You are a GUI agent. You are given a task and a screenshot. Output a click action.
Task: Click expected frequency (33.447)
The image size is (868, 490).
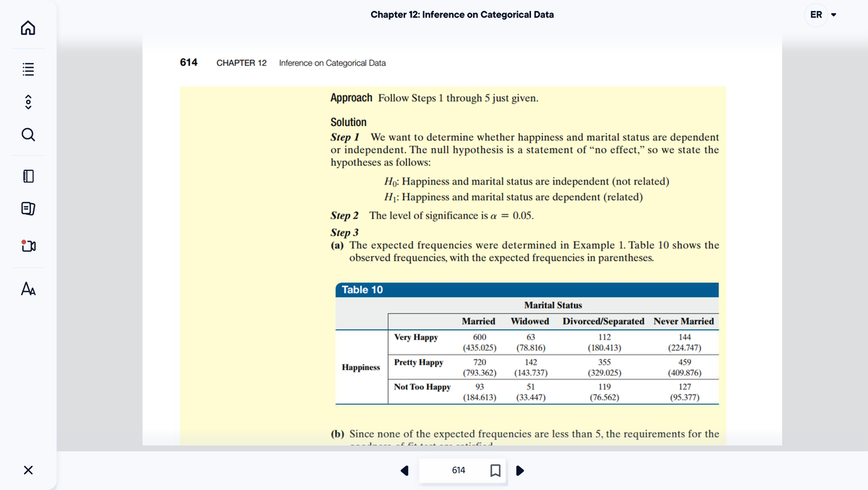tap(530, 397)
